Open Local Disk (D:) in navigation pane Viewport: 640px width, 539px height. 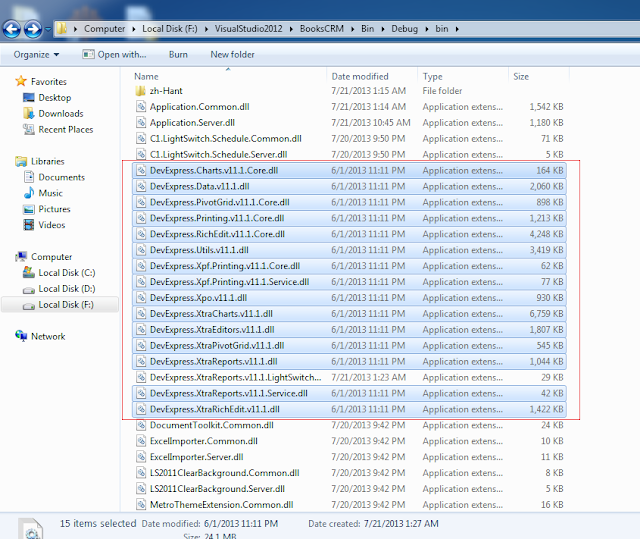pyautogui.click(x=67, y=288)
